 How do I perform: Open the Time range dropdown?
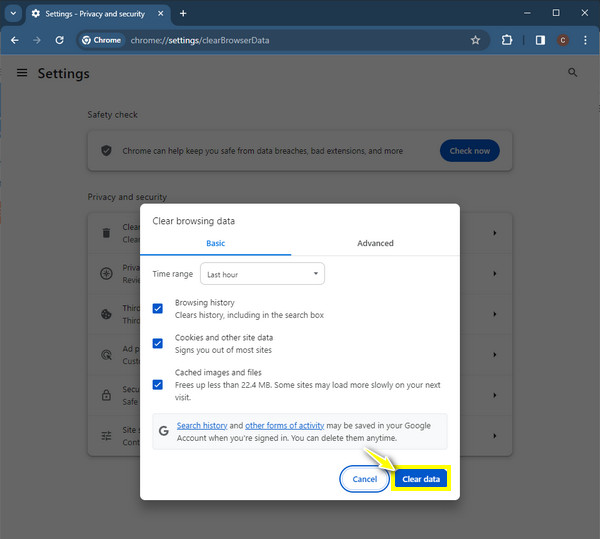coord(262,274)
